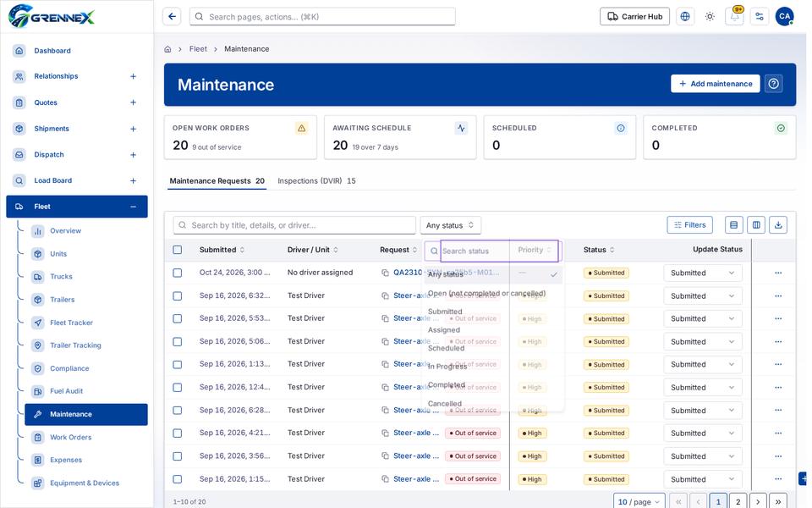Sort by the Submitted column header
Viewport: 812px width, 508px height.
(x=222, y=250)
